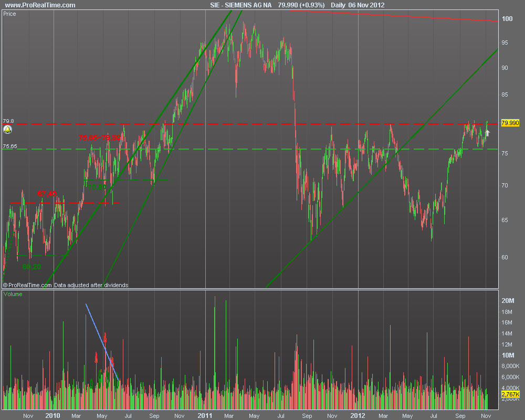Click the 90 price axis label
525x420 pixels.
pos(505,68)
